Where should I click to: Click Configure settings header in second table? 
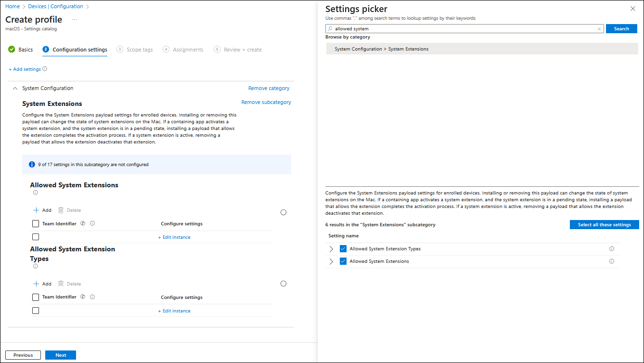[x=181, y=298]
